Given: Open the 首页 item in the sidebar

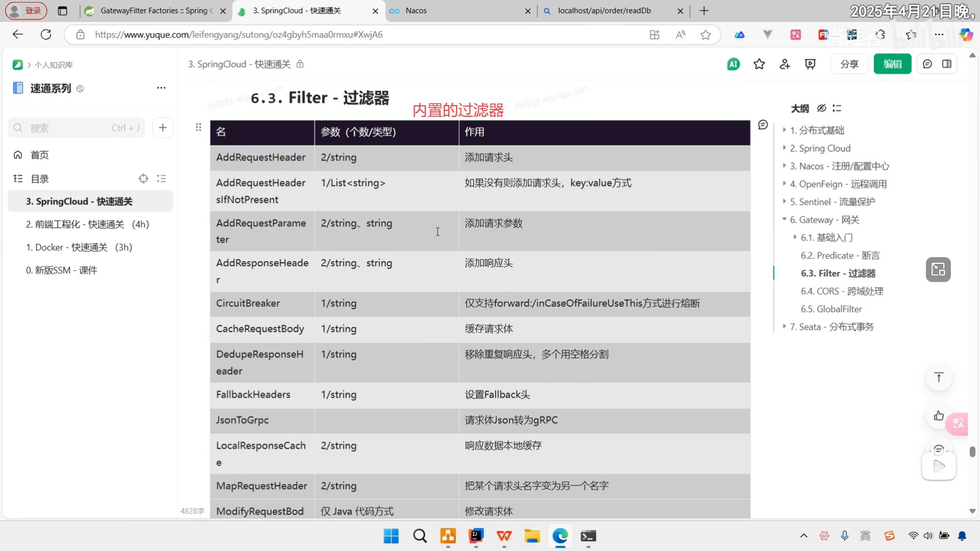Looking at the screenshot, I should tap(39, 155).
